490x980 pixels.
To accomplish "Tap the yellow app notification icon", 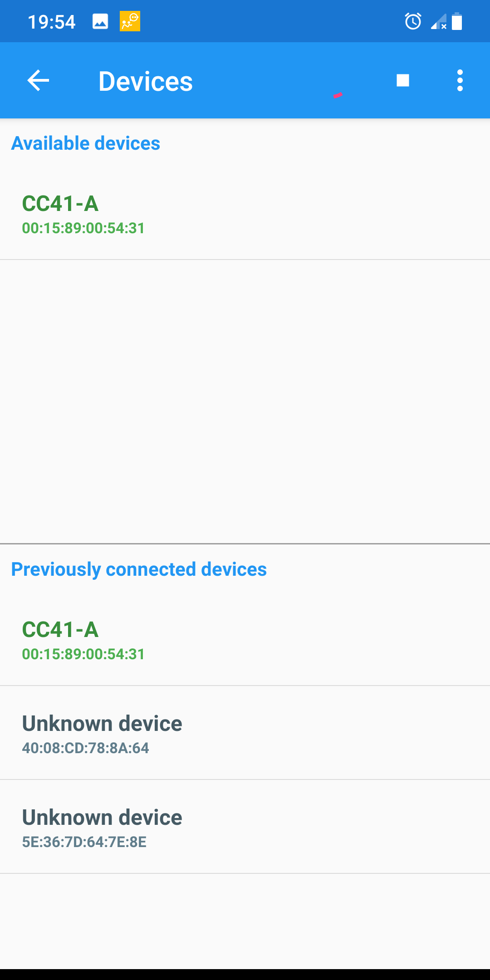I will [x=130, y=21].
